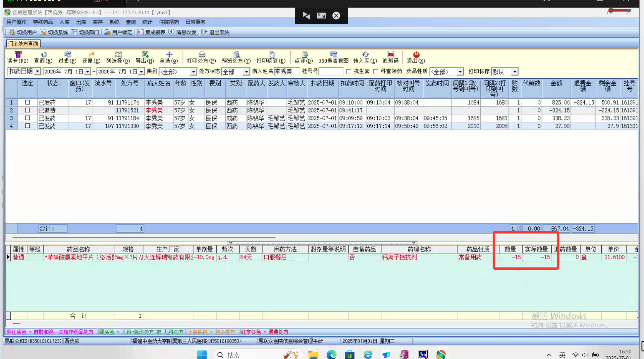Open the 特殊药品 menu
The image size is (644, 359).
pyautogui.click(x=43, y=22)
